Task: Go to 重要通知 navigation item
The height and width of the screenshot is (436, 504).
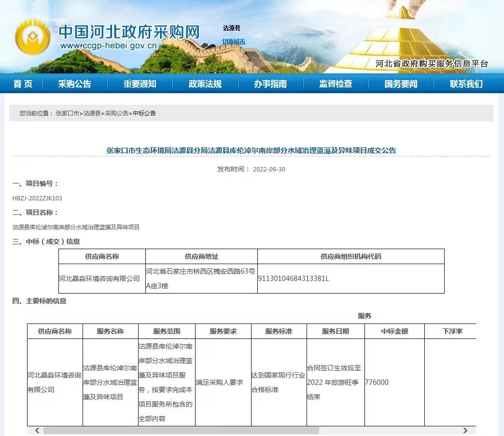Action: point(140,84)
